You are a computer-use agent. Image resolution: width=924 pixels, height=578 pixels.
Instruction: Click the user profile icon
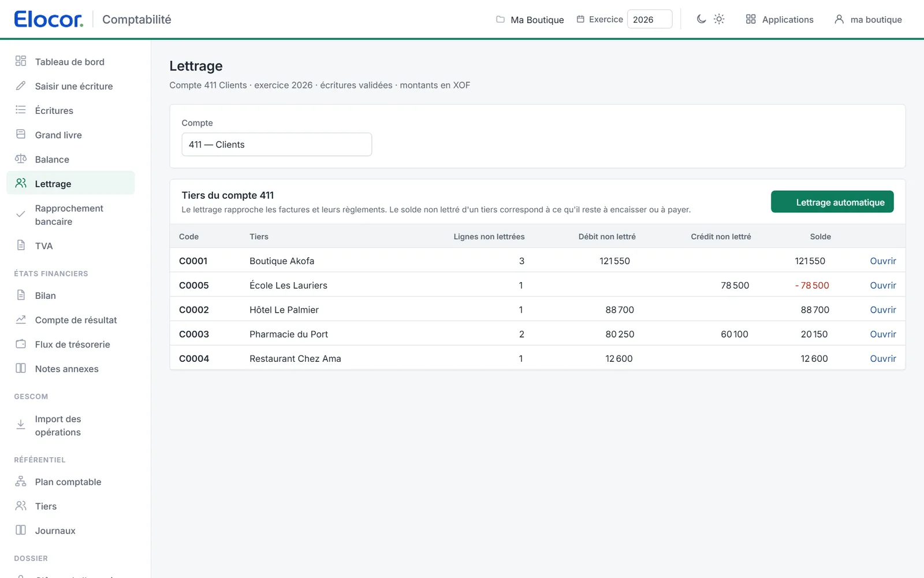pos(839,19)
